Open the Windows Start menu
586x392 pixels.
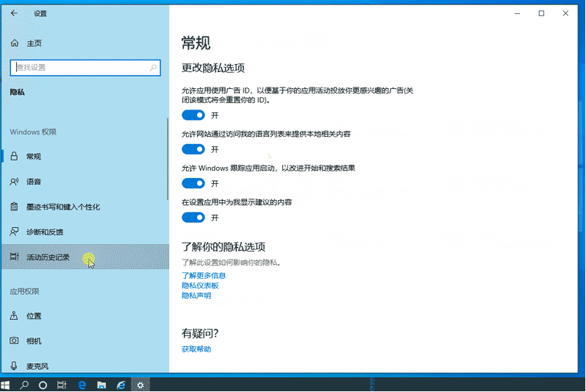coord(5,385)
